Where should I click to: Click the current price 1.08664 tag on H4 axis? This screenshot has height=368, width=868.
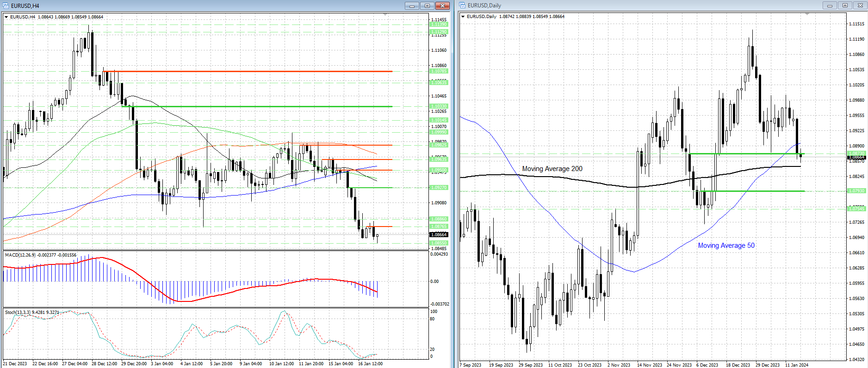click(439, 235)
